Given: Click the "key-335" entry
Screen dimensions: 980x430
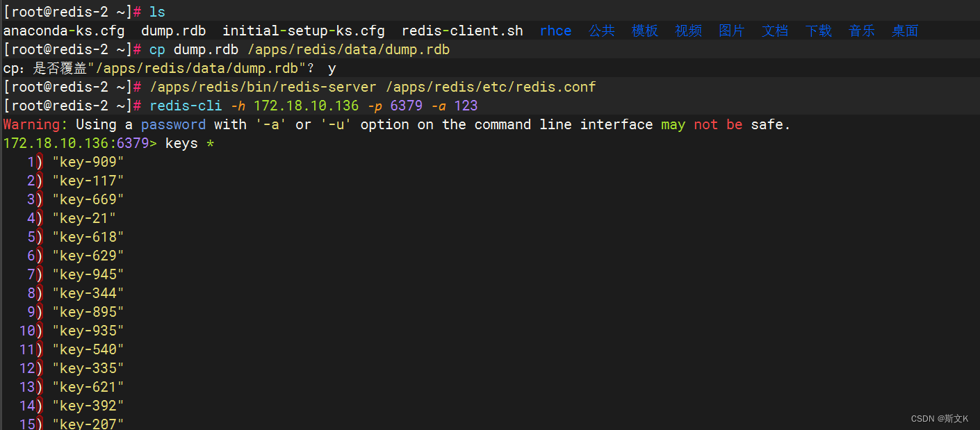Looking at the screenshot, I should click(x=88, y=368).
